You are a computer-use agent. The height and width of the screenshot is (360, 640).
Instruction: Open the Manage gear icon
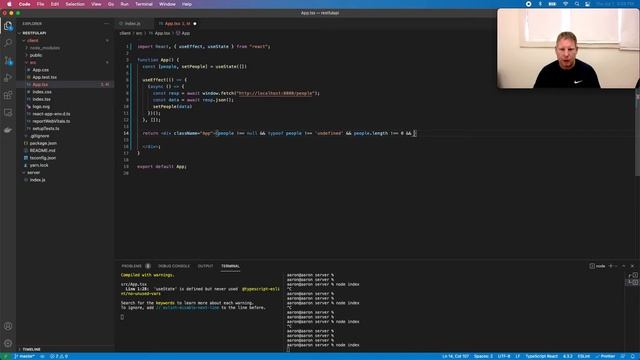(x=8, y=343)
